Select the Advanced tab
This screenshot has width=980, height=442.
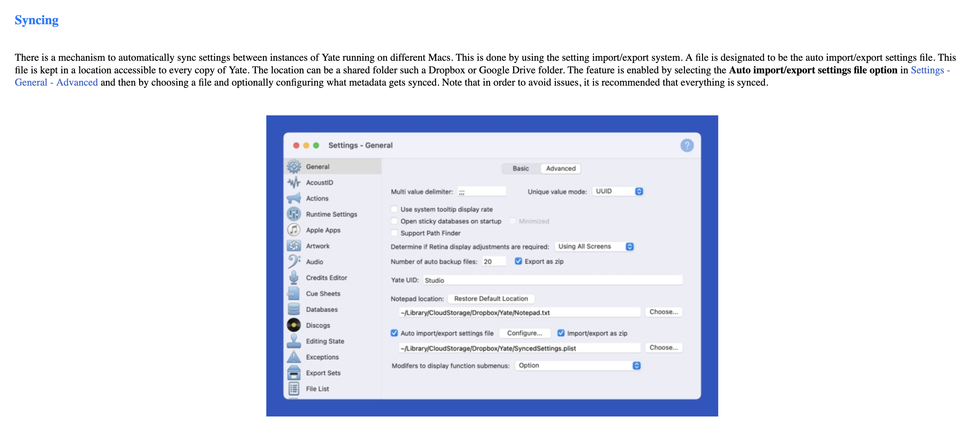560,168
